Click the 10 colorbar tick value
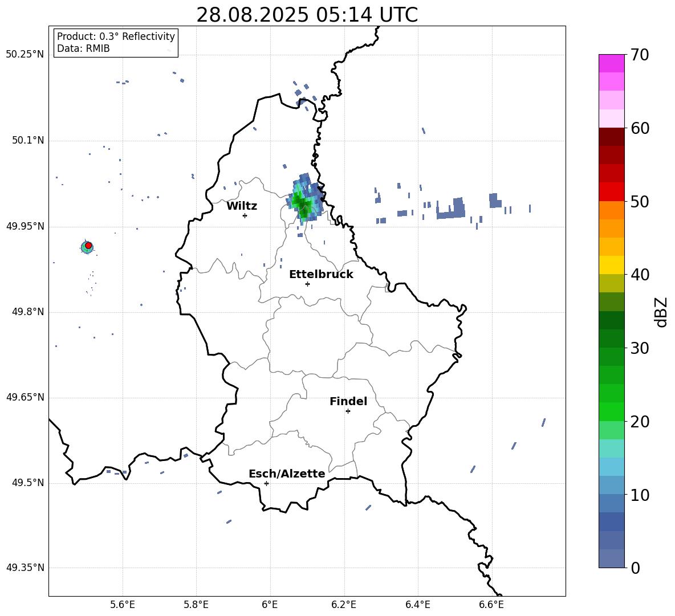Screen dimensions: 675x616 point(640,495)
